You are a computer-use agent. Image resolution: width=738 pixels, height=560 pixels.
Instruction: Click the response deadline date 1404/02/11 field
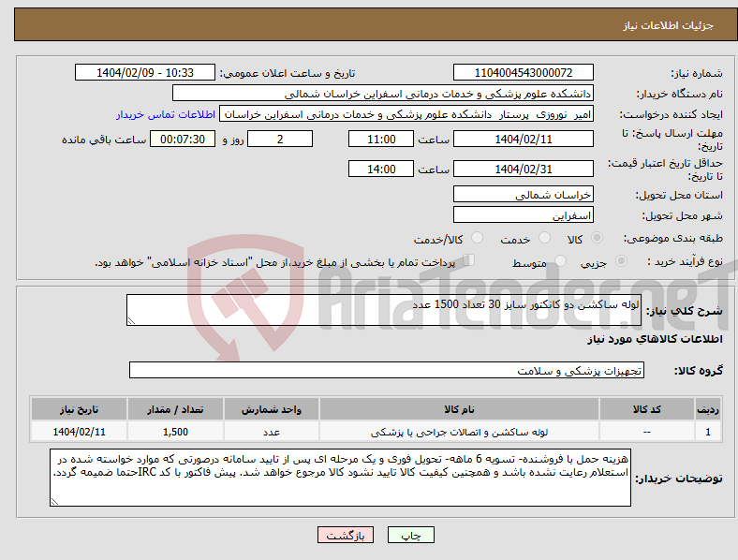pyautogui.click(x=523, y=140)
